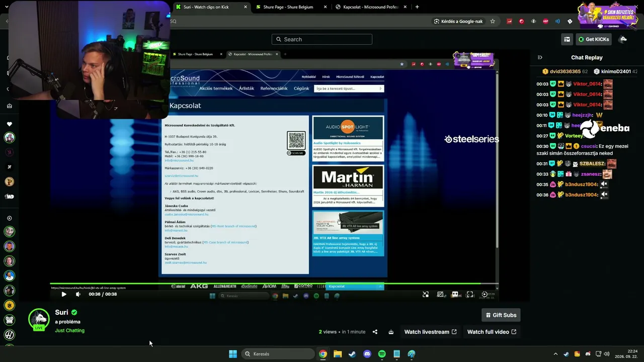
Task: Click the share clip icon
Action: pos(375,332)
